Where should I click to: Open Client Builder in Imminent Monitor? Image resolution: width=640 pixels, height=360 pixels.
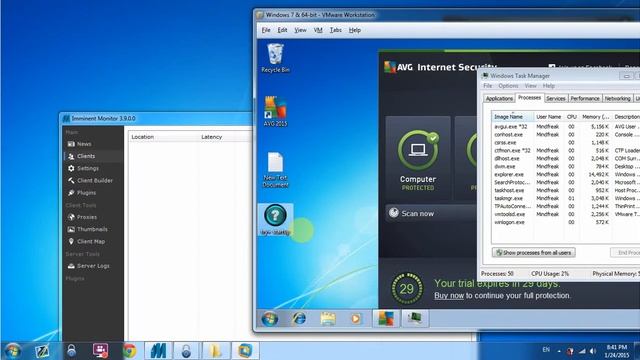pyautogui.click(x=90, y=180)
